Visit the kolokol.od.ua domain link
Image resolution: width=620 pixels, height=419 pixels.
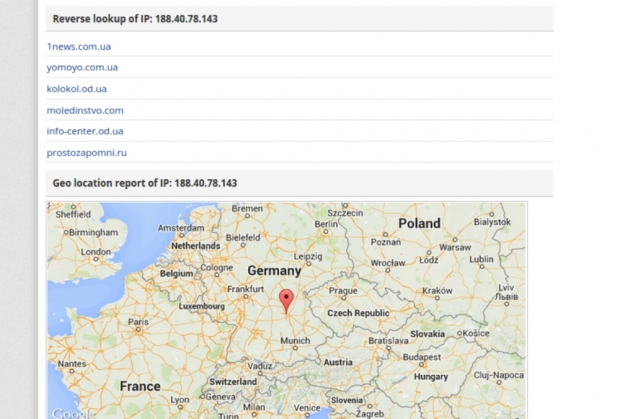tap(77, 89)
